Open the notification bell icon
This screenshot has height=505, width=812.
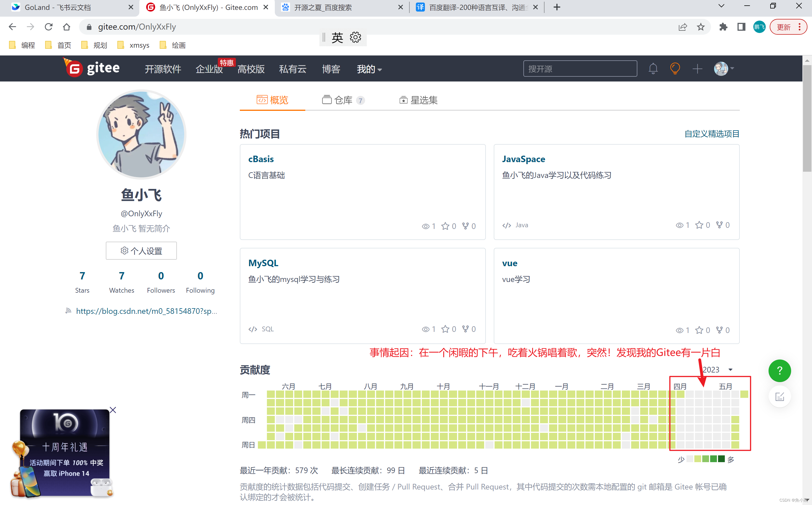(x=653, y=69)
